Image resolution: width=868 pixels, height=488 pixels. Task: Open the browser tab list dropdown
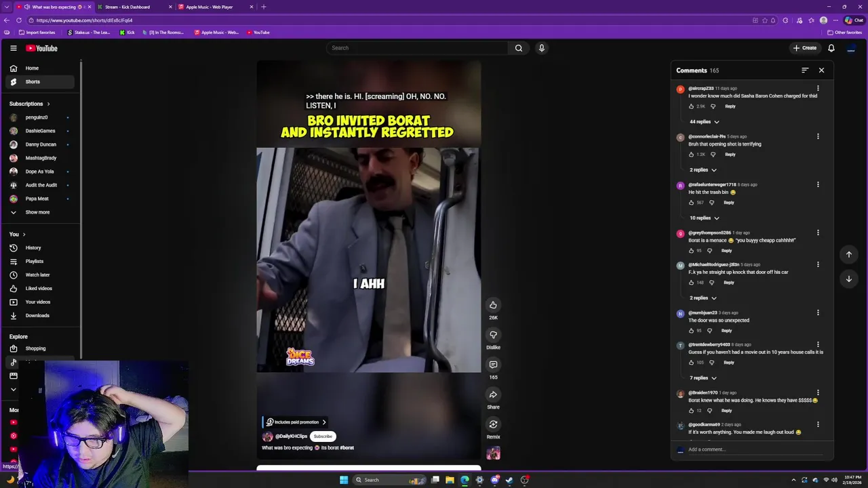tap(7, 7)
